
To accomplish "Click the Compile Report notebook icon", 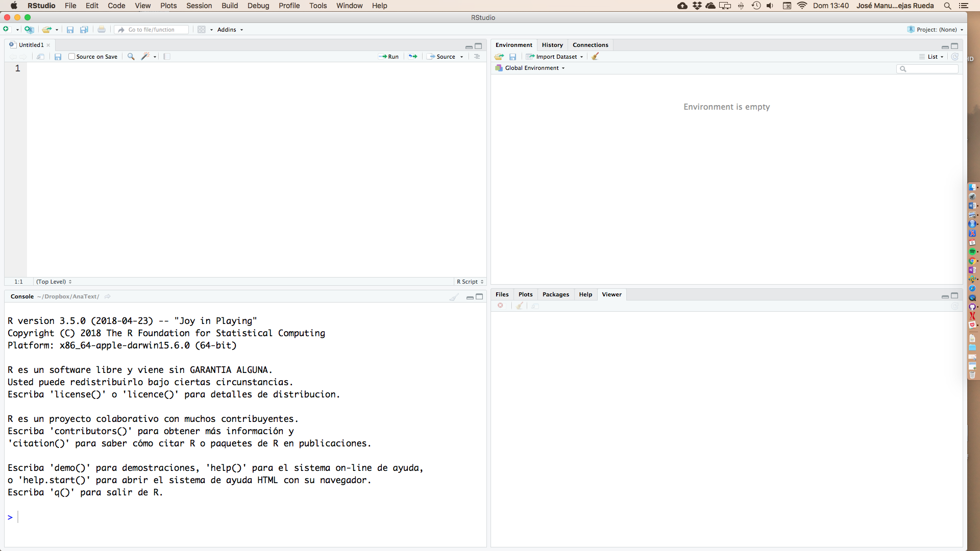I will click(x=167, y=57).
